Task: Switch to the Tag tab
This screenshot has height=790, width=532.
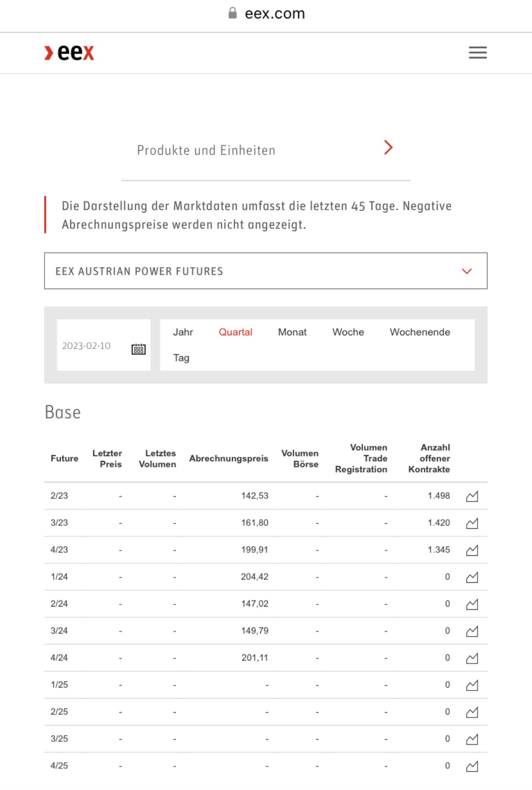Action: click(x=181, y=358)
